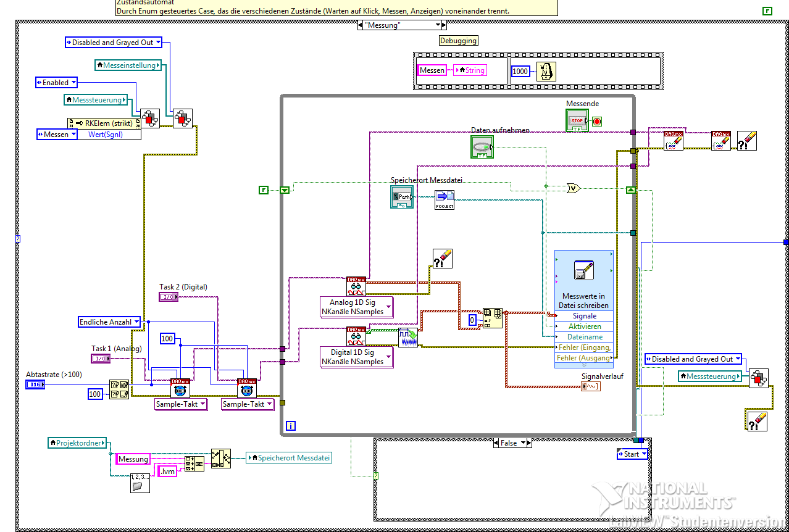Open the Start enum constant dropdown

point(632,454)
